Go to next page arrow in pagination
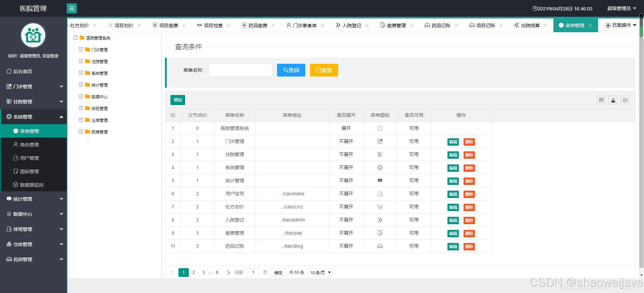Screen dimensions: 644x293 click(228, 273)
